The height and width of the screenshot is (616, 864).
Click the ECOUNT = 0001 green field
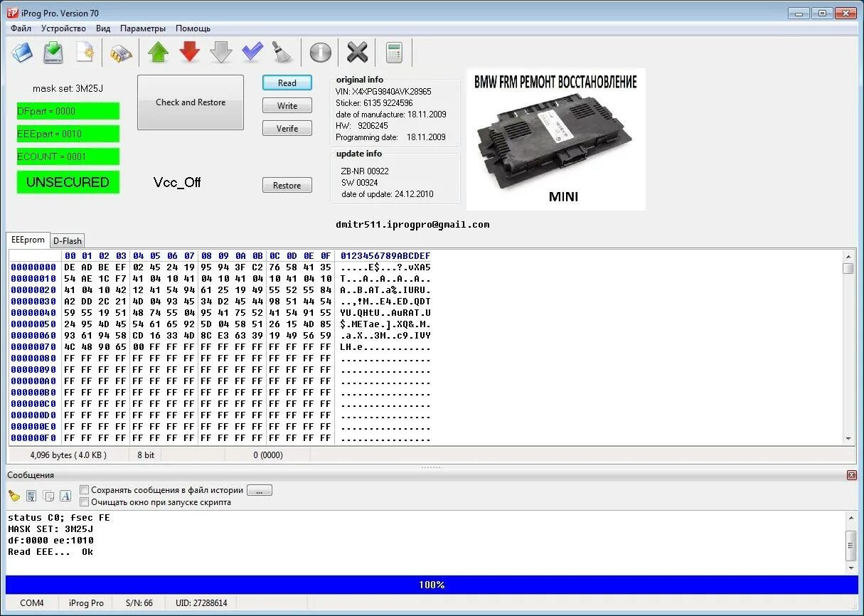68,156
